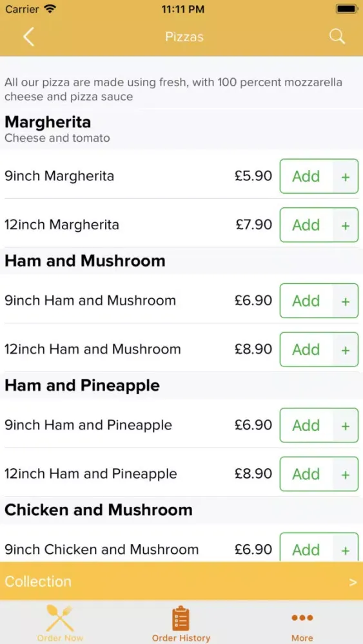This screenshot has width=363, height=644.
Task: Tap plus icon for 12inch Ham and Pineapple
Action: 346,475
